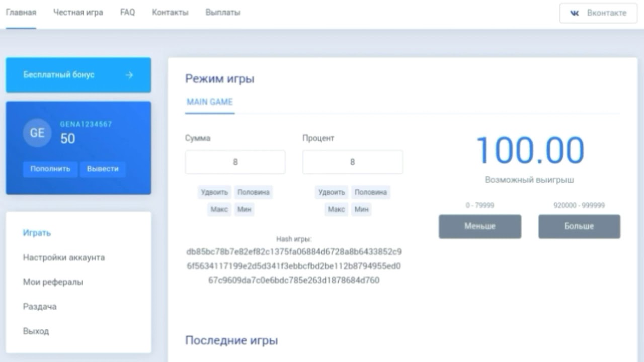Click the GE avatar circle
The width and height of the screenshot is (644, 362).
[x=37, y=133]
